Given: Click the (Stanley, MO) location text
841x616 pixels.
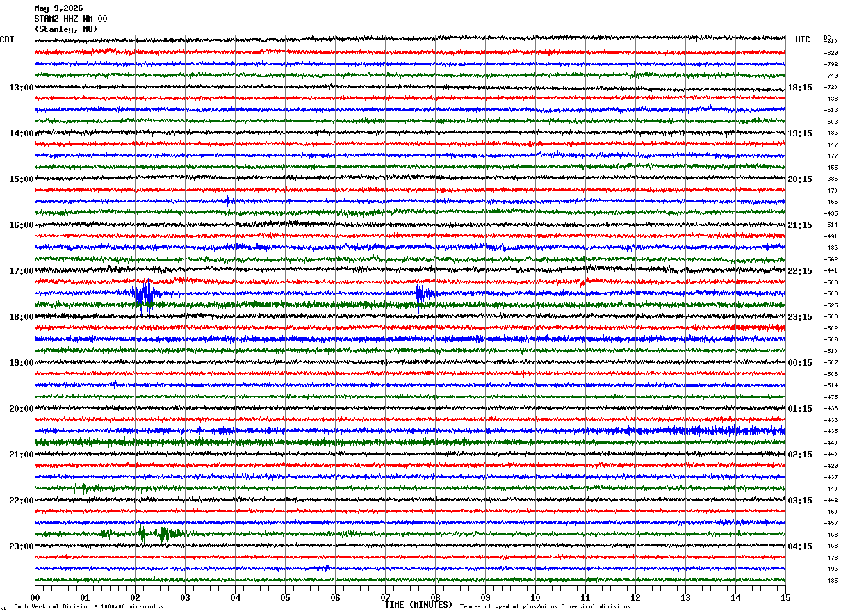Looking at the screenshot, I should point(66,29).
